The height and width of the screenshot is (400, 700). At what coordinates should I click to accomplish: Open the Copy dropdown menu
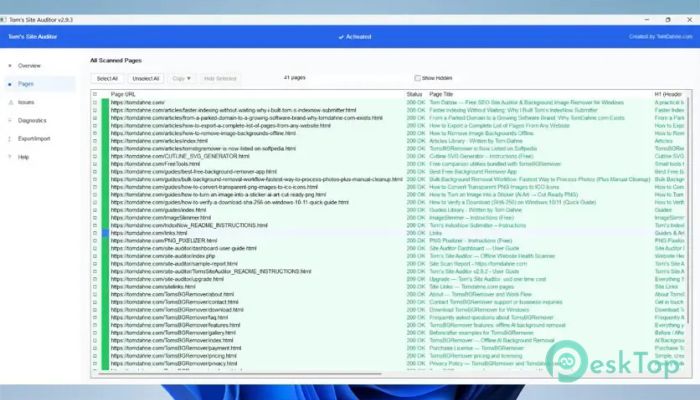(x=181, y=79)
